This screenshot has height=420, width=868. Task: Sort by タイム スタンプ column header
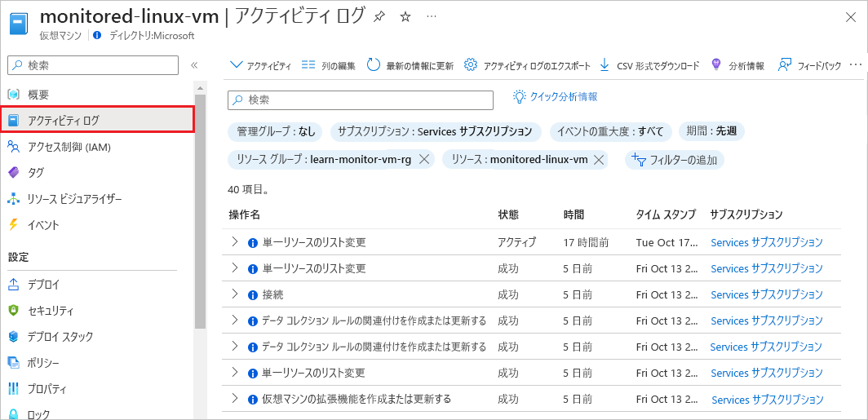666,214
